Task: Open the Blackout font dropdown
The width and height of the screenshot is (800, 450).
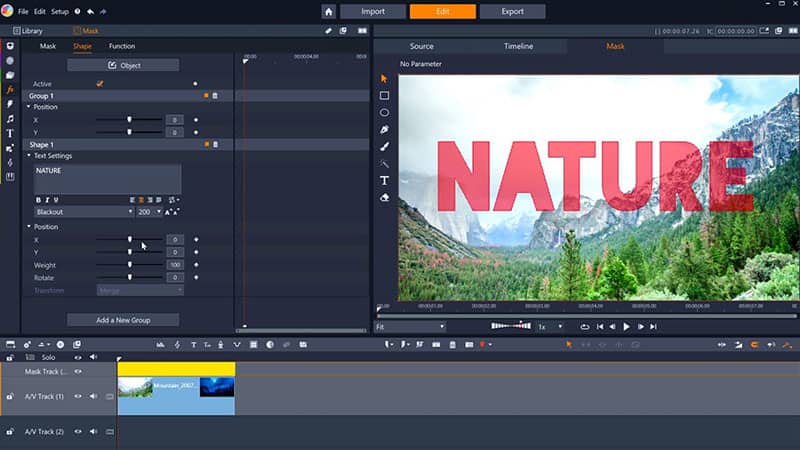Action: tap(84, 212)
